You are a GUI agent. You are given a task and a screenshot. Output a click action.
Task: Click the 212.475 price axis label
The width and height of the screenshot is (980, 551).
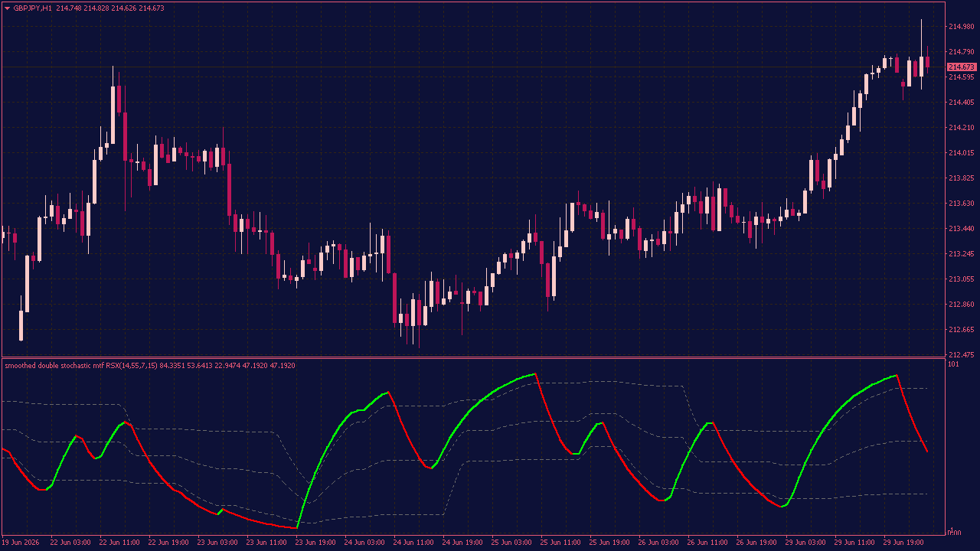click(x=961, y=355)
